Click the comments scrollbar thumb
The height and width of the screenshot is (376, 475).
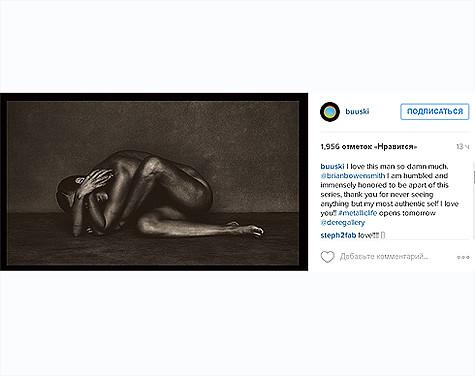474,177
